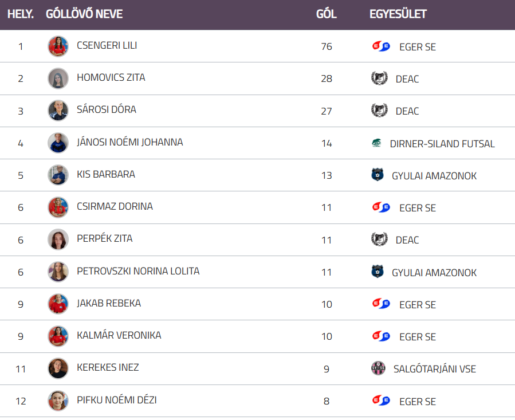This screenshot has height=420, width=515.
Task: Open Sárosi Dóra's player avatar
Action: pos(58,111)
